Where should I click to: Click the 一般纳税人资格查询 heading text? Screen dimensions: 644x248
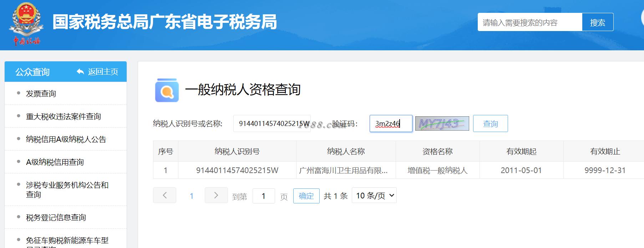(243, 90)
